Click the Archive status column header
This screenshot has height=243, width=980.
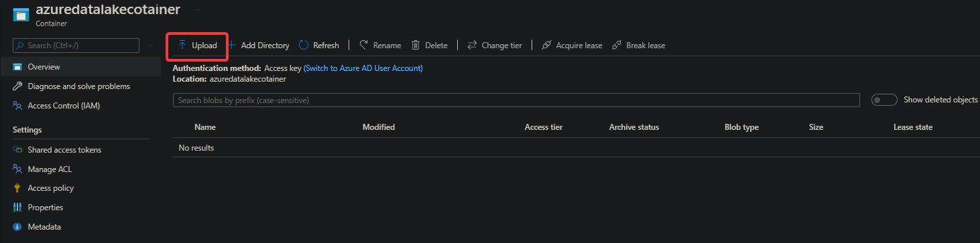(x=634, y=127)
